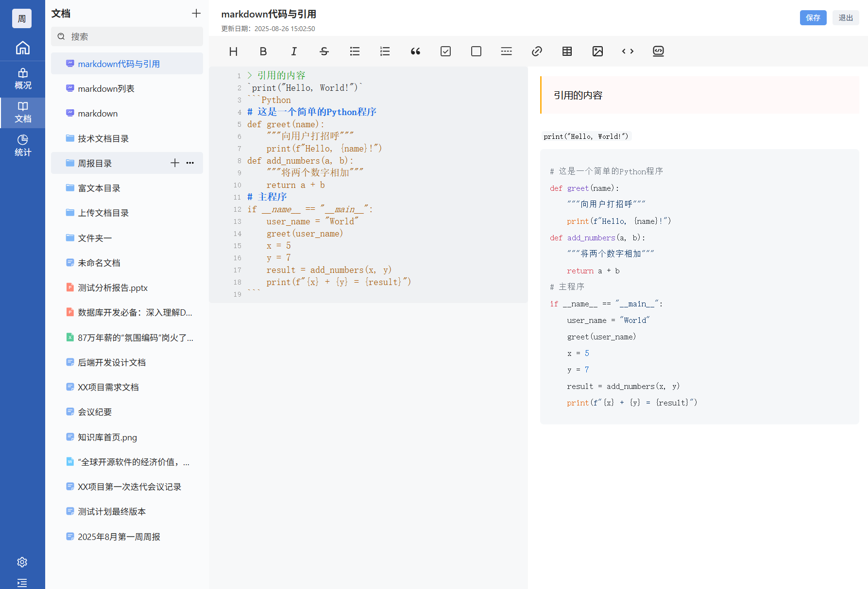Expand 上传文档目录 folder

pyautogui.click(x=127, y=213)
